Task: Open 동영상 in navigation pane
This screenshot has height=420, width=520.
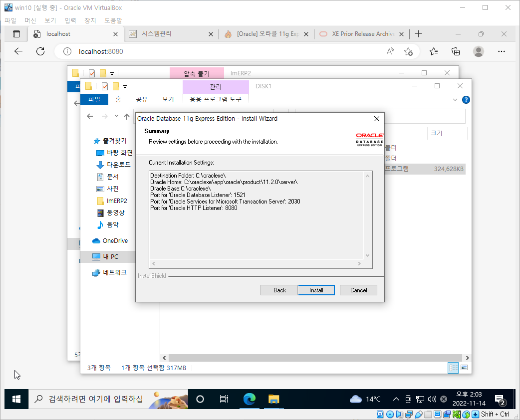Action: [x=110, y=213]
